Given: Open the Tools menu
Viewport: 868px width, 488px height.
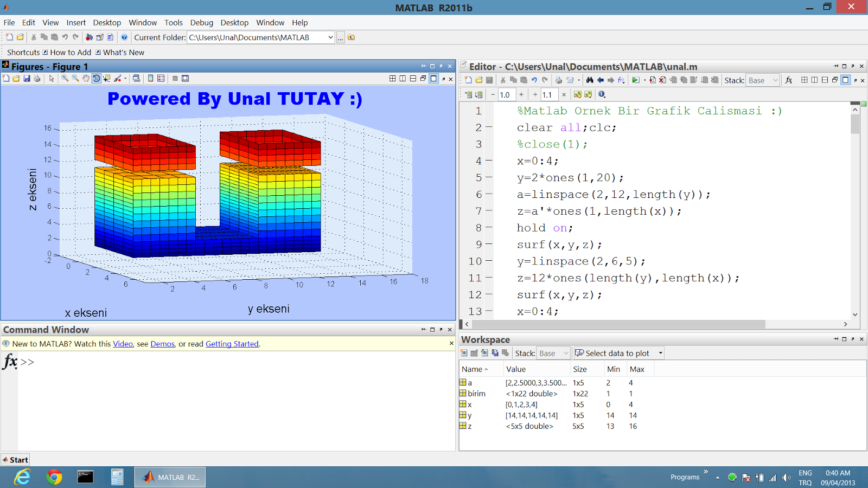Looking at the screenshot, I should [174, 23].
